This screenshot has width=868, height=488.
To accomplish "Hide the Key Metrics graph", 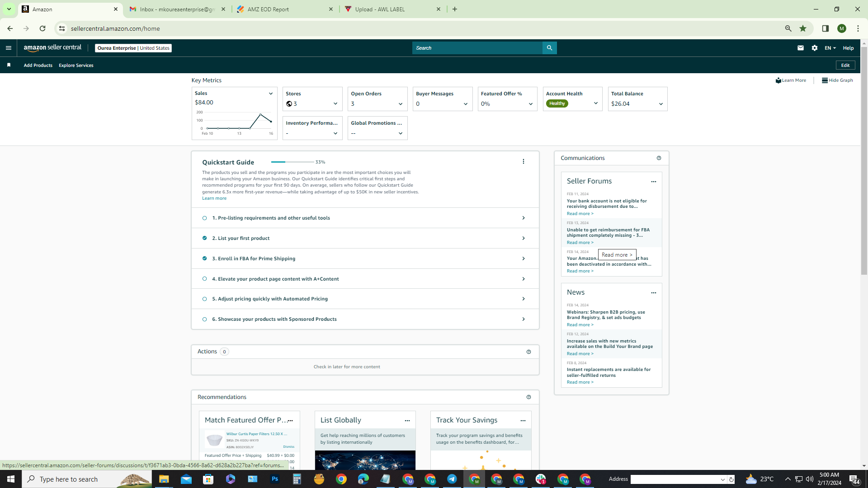I will click(837, 80).
